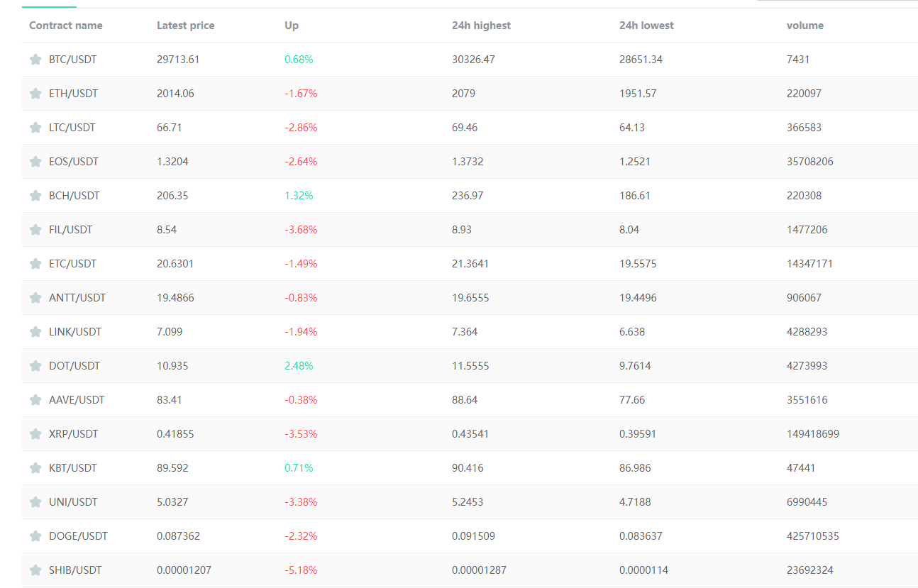Toggle the KBT/USDT favorite star
The width and height of the screenshot is (918, 588).
[x=35, y=468]
